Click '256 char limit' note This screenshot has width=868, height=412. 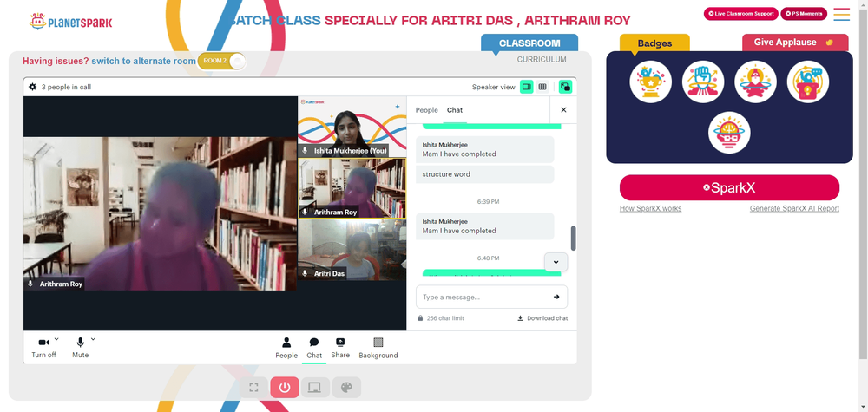pyautogui.click(x=445, y=318)
